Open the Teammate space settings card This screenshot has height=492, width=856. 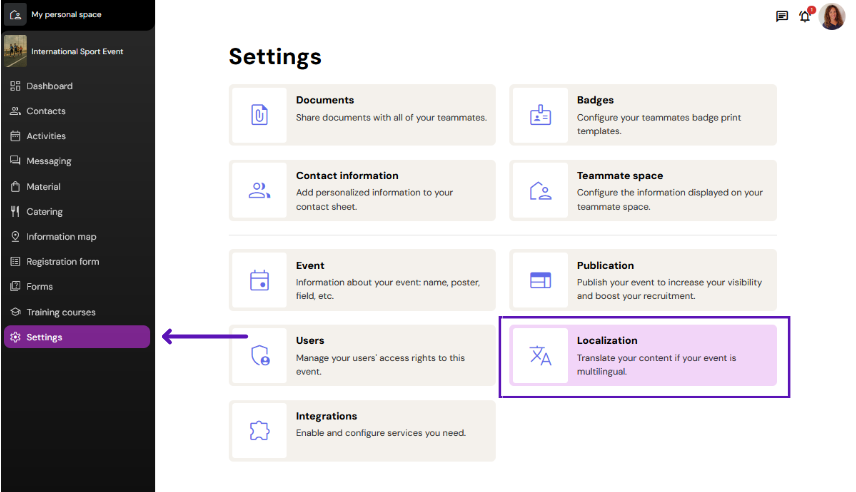643,191
